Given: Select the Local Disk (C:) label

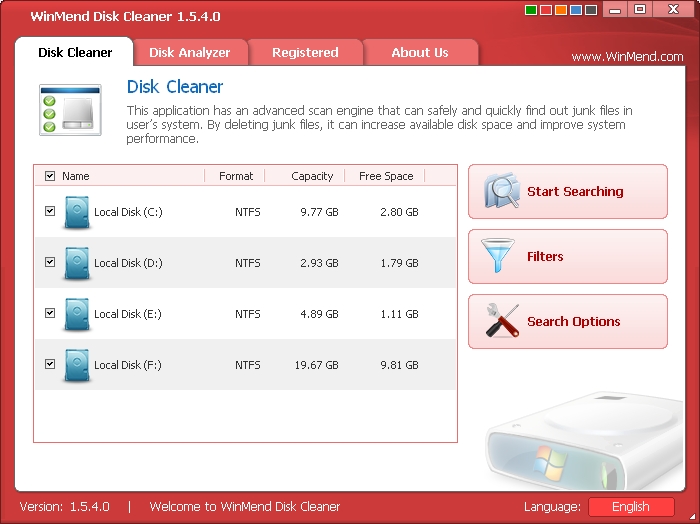Looking at the screenshot, I should pos(128,212).
